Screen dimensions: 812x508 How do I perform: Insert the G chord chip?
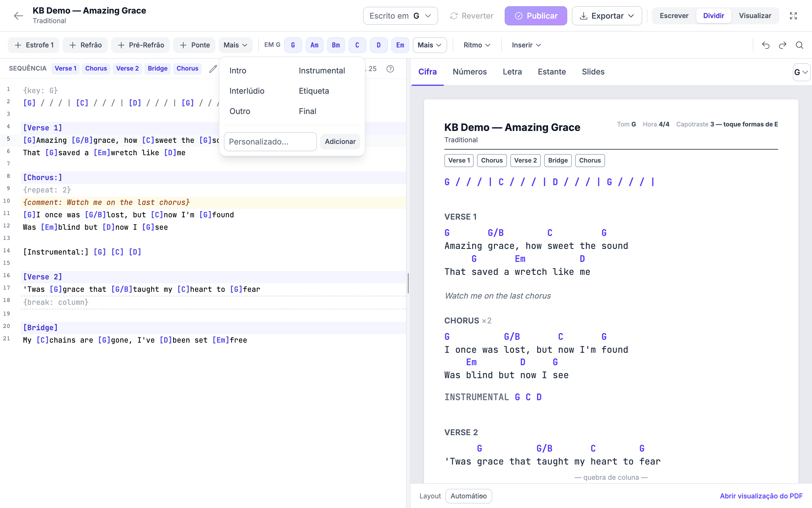click(293, 45)
